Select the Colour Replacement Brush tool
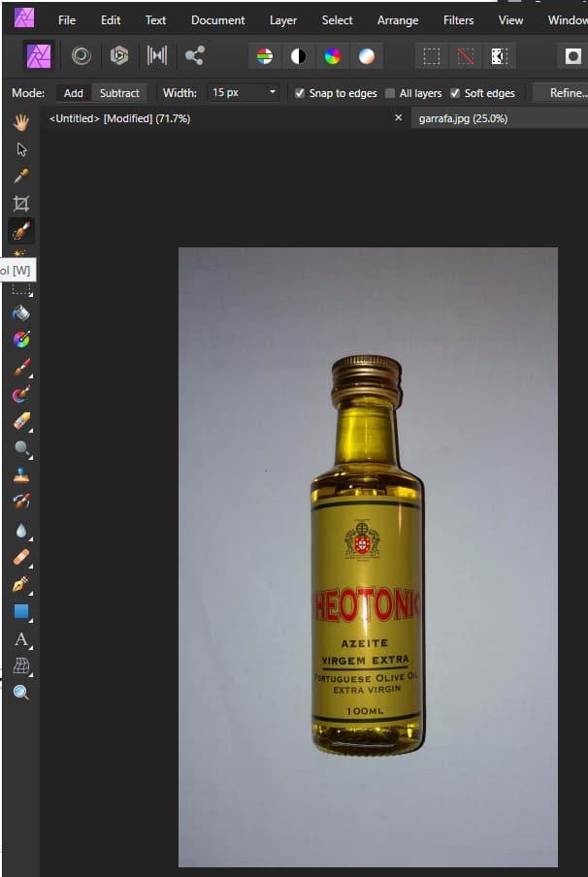 (21, 394)
